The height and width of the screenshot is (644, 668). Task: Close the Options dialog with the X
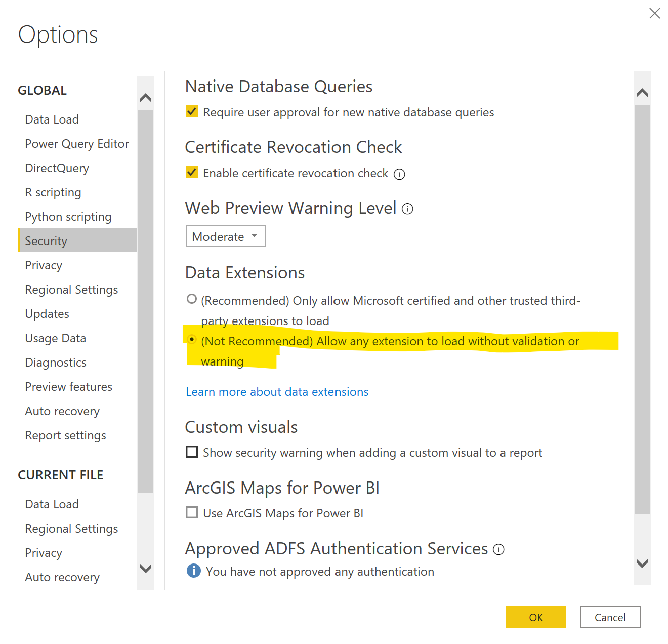(654, 13)
